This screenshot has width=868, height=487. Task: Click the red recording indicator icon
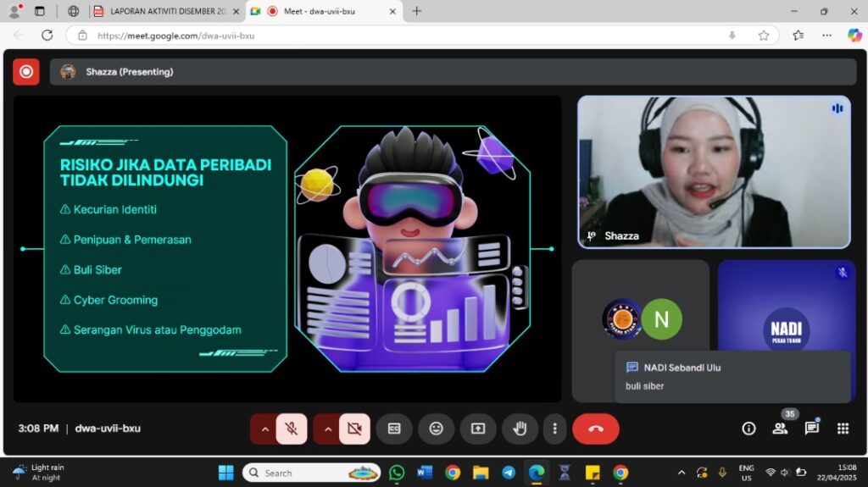(26, 72)
